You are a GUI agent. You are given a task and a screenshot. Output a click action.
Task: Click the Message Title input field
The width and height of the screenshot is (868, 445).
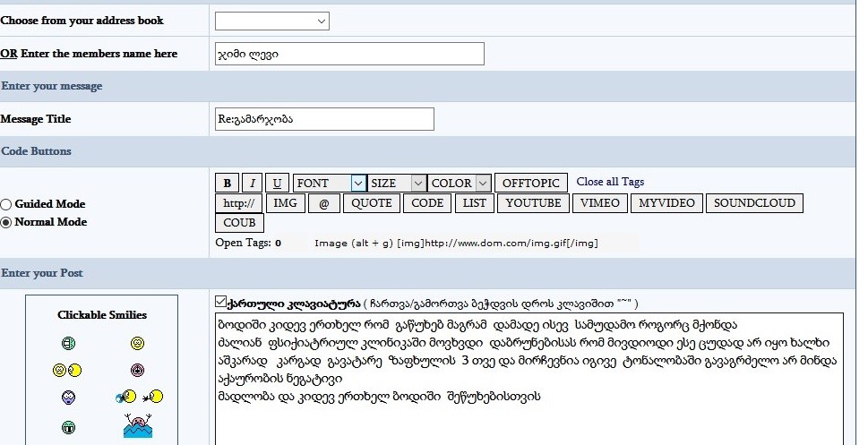pos(324,119)
